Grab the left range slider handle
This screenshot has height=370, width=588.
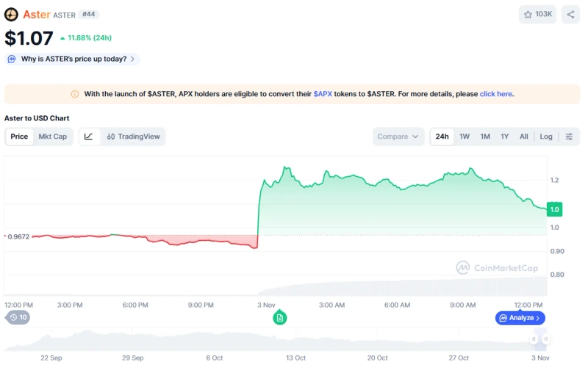[x=534, y=339]
